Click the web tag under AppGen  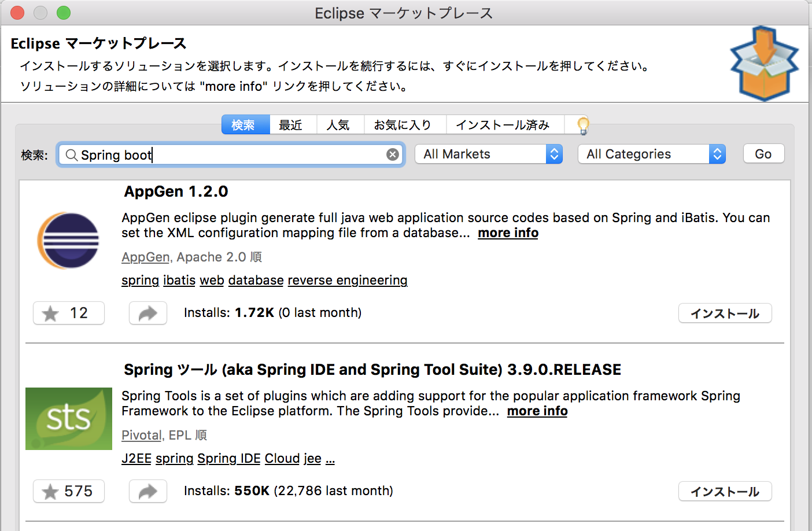(212, 280)
